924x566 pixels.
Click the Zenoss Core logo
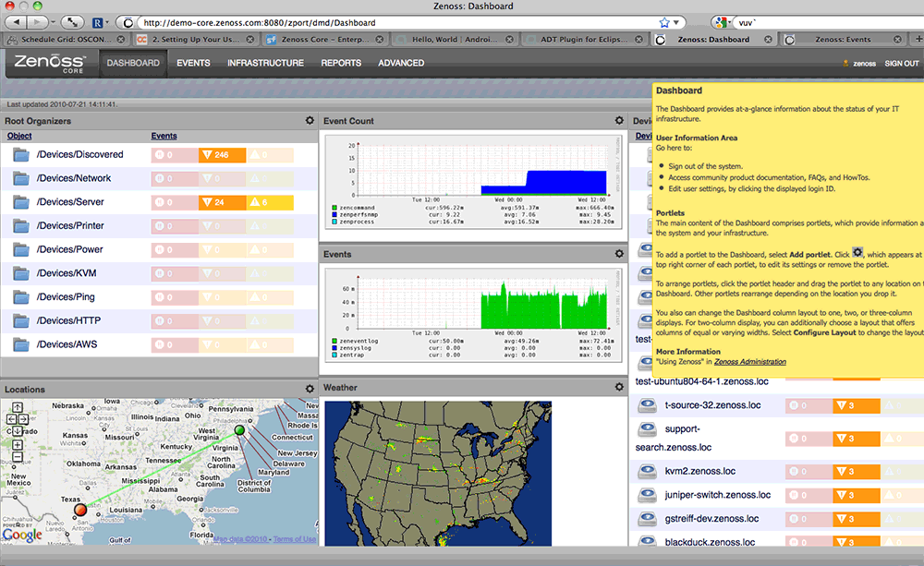tap(50, 63)
